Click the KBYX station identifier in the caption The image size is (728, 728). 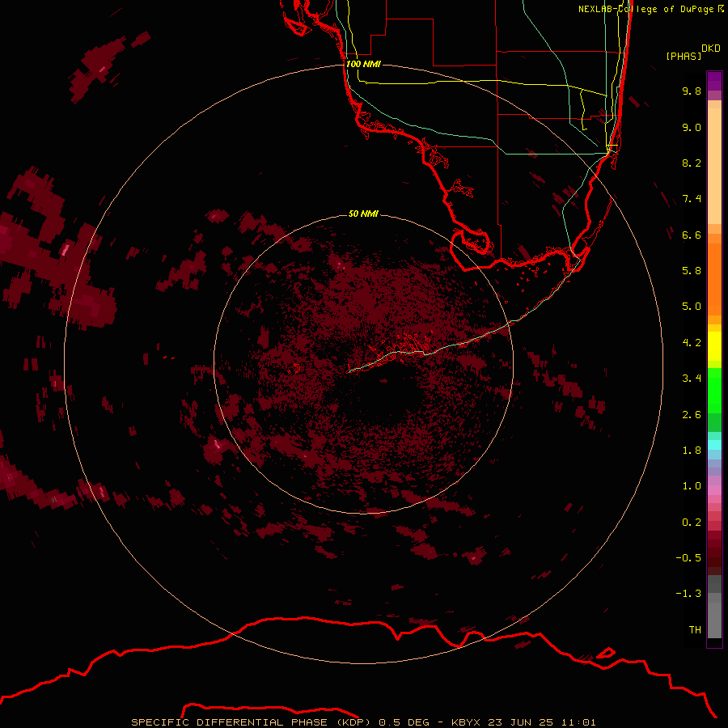(x=466, y=722)
